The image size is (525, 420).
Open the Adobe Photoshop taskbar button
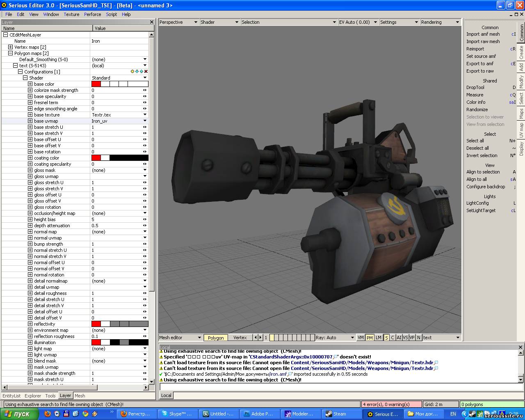260,414
